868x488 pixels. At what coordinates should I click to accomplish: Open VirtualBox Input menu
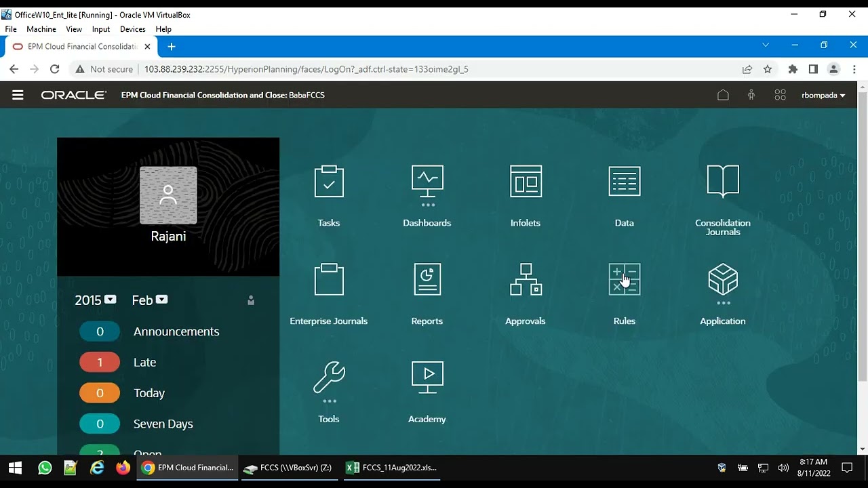(101, 29)
